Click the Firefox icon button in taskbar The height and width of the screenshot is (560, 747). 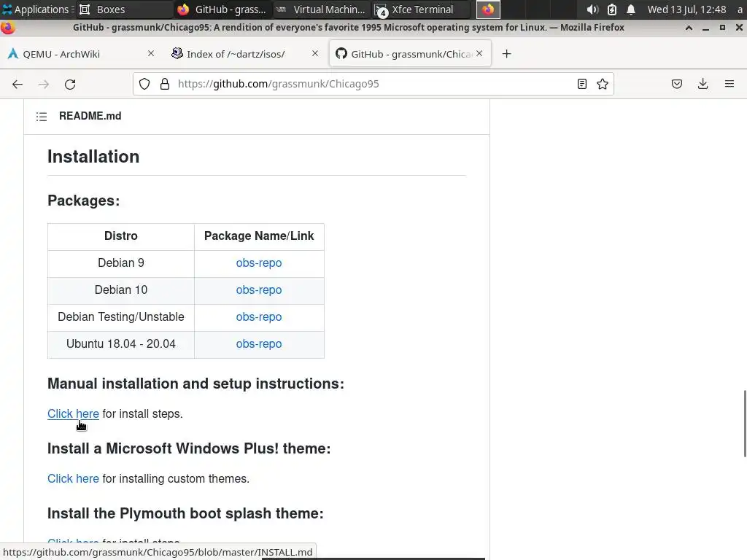click(488, 9)
